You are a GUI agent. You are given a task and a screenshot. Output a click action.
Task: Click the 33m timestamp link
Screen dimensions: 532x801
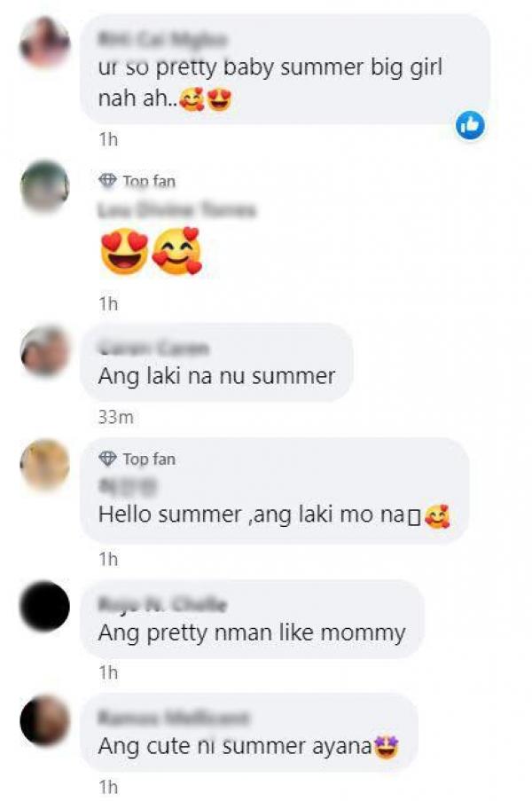coord(116,418)
